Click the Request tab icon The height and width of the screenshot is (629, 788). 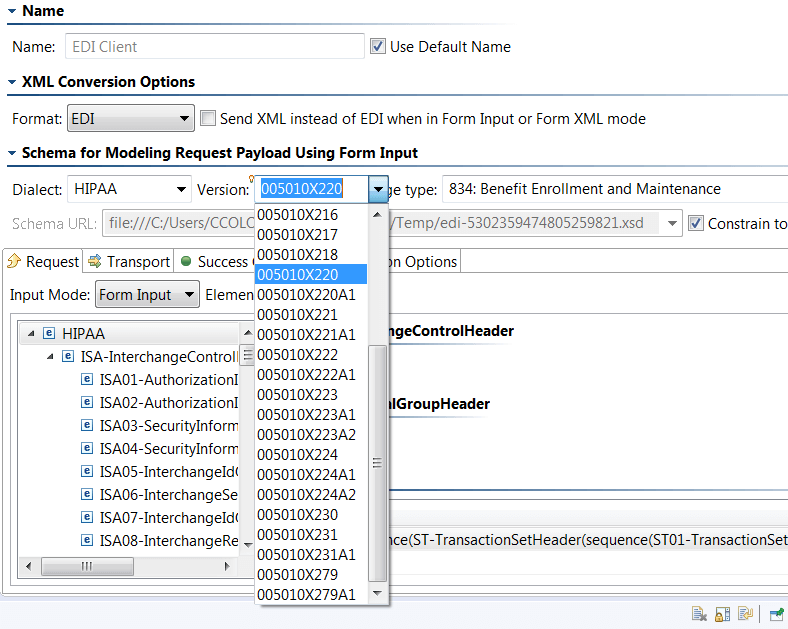coord(14,261)
